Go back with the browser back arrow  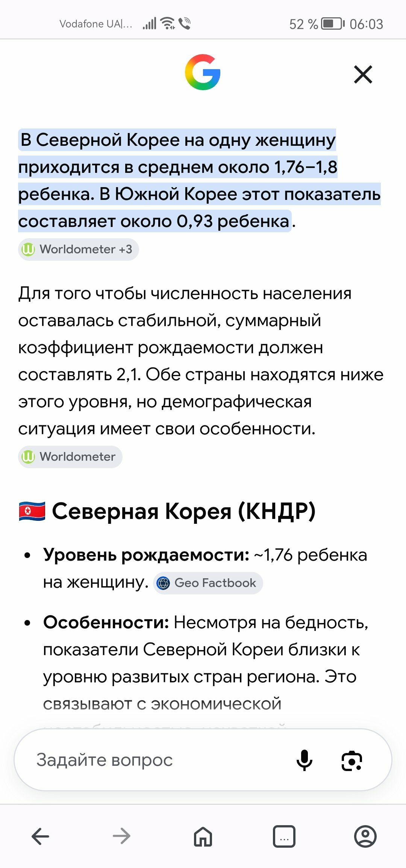[x=40, y=836]
